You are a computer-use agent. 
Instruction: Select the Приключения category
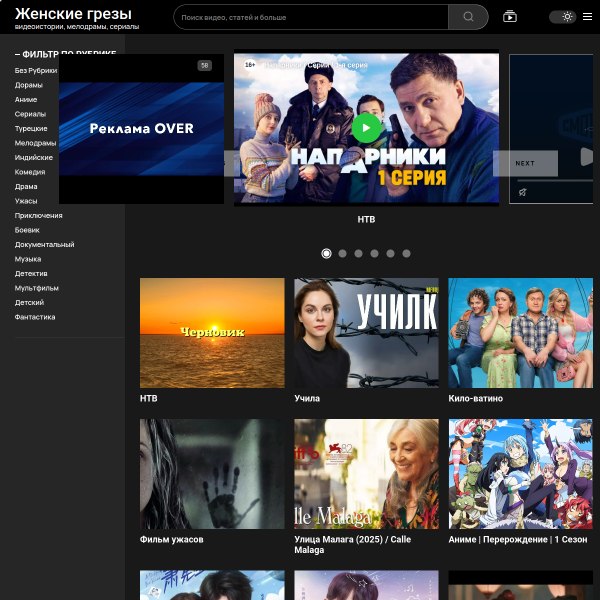point(39,216)
